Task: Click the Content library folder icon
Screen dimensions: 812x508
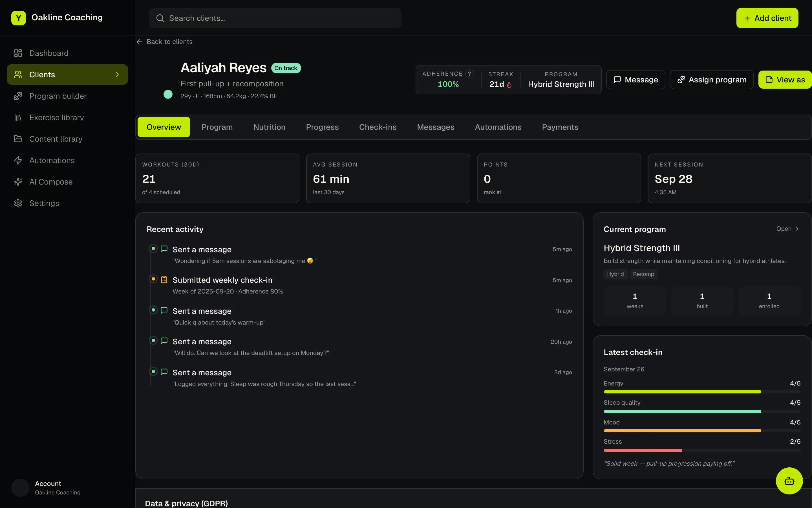Action: [18, 139]
